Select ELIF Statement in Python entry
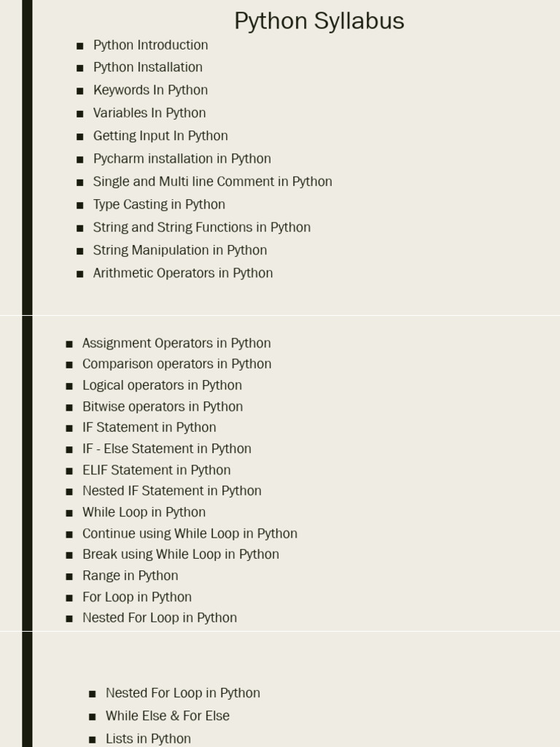The width and height of the screenshot is (560, 747). click(157, 471)
